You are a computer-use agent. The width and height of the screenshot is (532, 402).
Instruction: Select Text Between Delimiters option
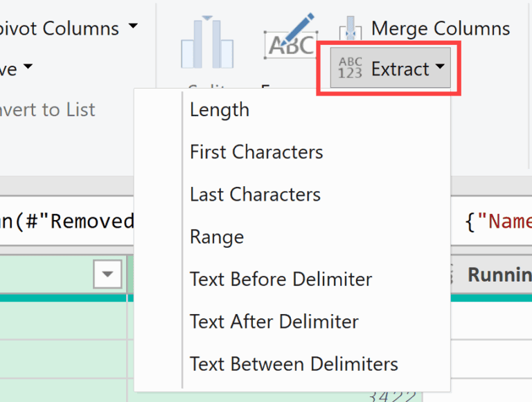[294, 364]
